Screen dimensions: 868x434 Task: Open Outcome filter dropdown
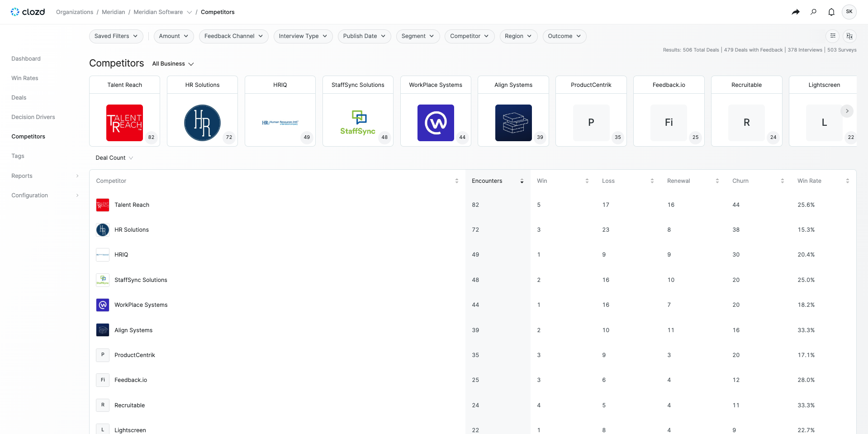pos(564,36)
